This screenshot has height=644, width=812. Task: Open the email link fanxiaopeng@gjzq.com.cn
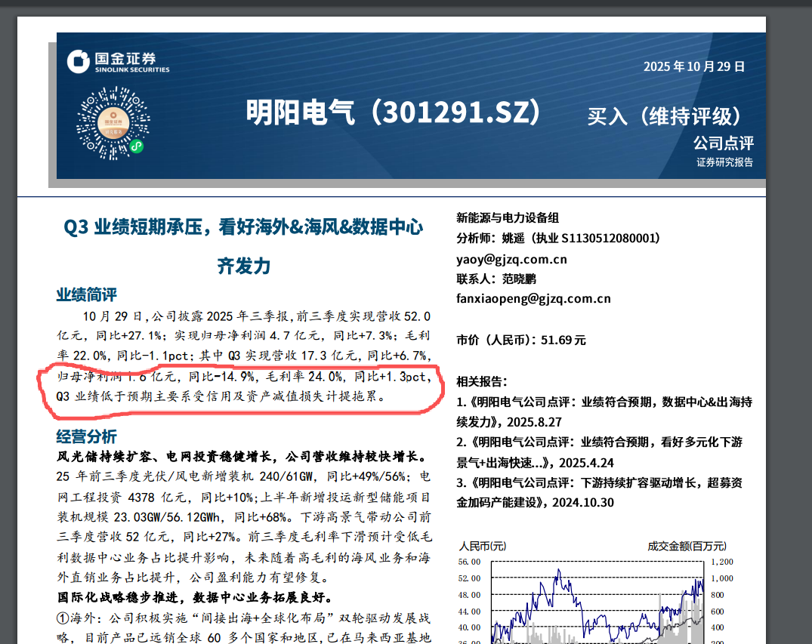point(533,299)
